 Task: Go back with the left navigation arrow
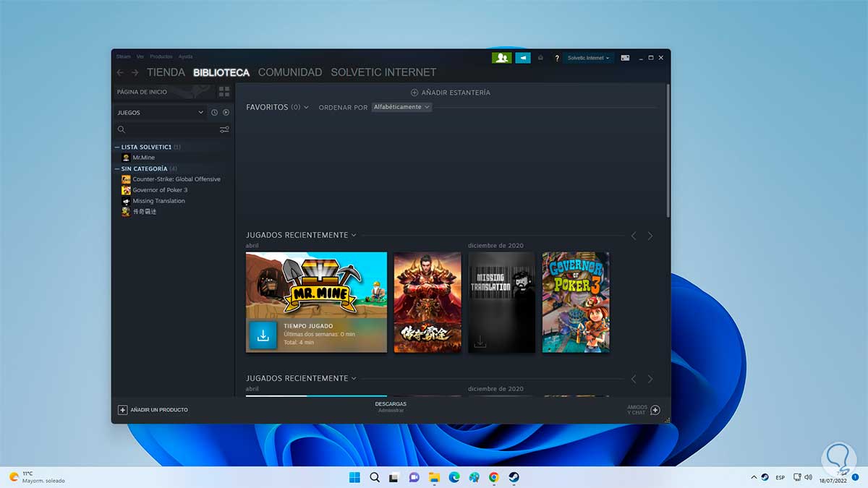[x=120, y=72]
